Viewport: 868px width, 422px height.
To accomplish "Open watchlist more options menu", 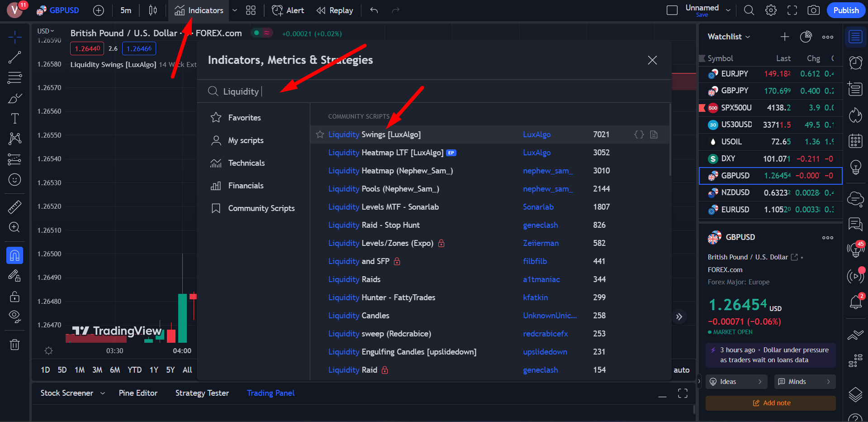I will 828,37.
